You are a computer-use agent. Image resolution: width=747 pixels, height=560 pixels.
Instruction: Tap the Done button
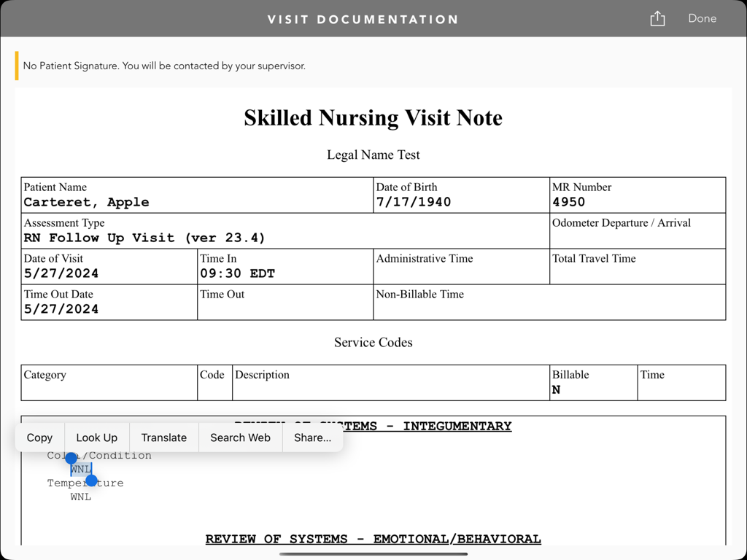[x=702, y=18]
